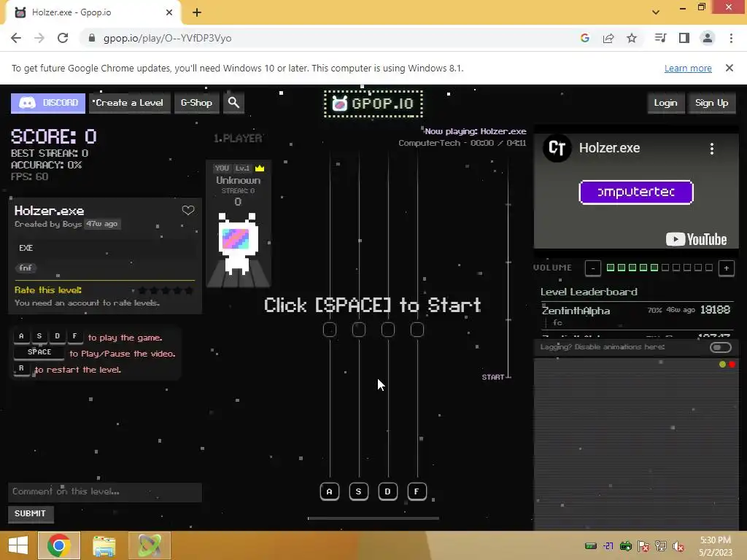Toggle the browser side panel
Viewport: 747px width, 560px height.
click(684, 38)
